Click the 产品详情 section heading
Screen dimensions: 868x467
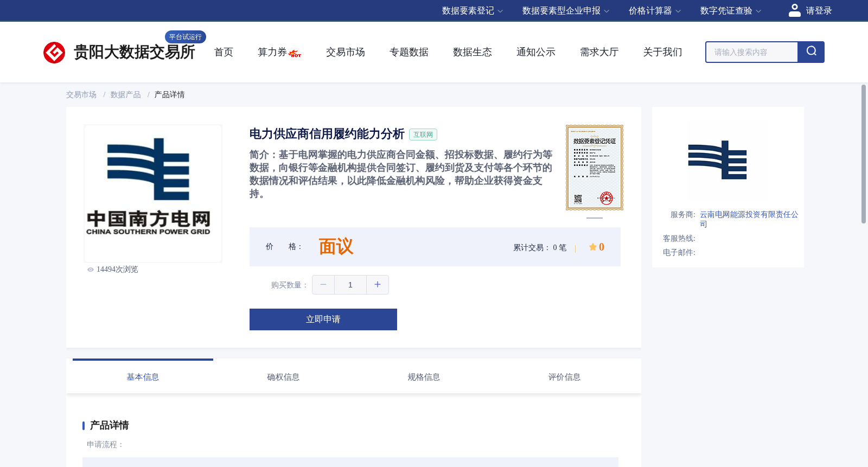coord(109,425)
